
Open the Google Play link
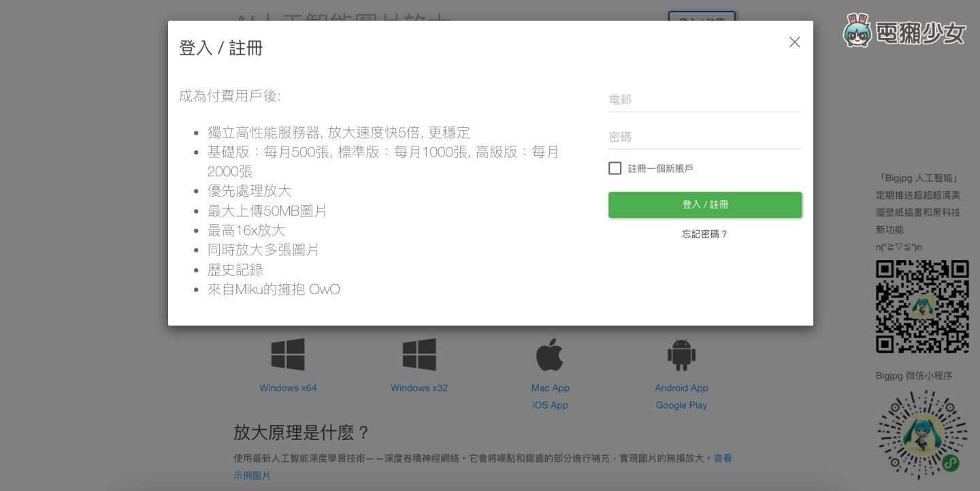coord(681,405)
